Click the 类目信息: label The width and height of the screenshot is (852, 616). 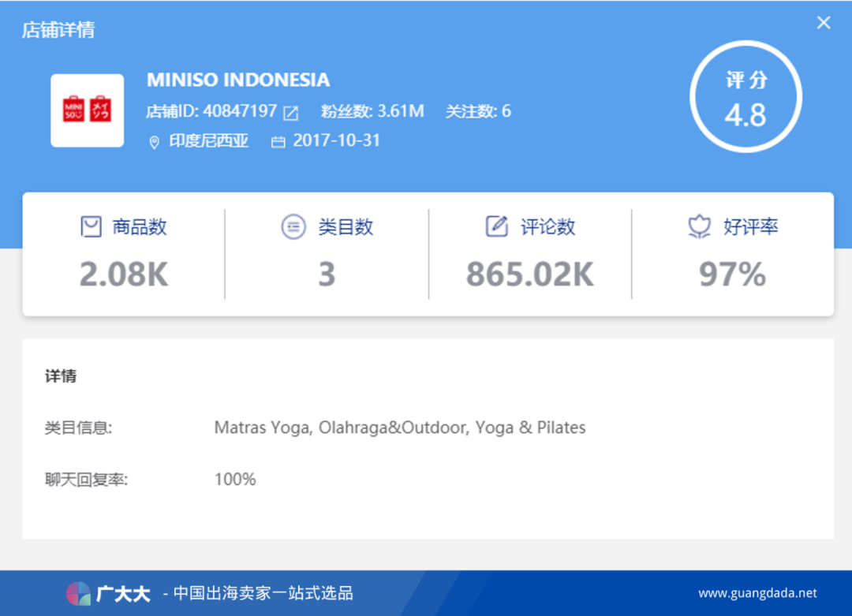coord(78,427)
